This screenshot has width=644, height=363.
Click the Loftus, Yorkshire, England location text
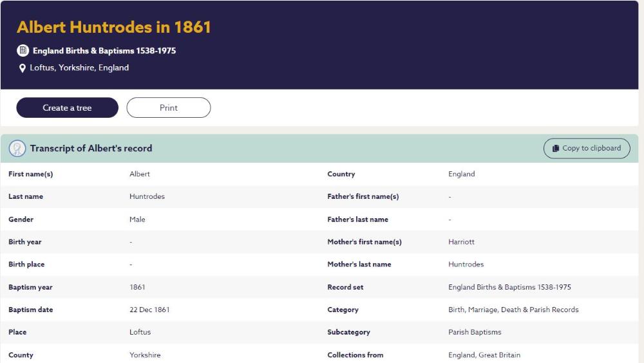tap(79, 68)
